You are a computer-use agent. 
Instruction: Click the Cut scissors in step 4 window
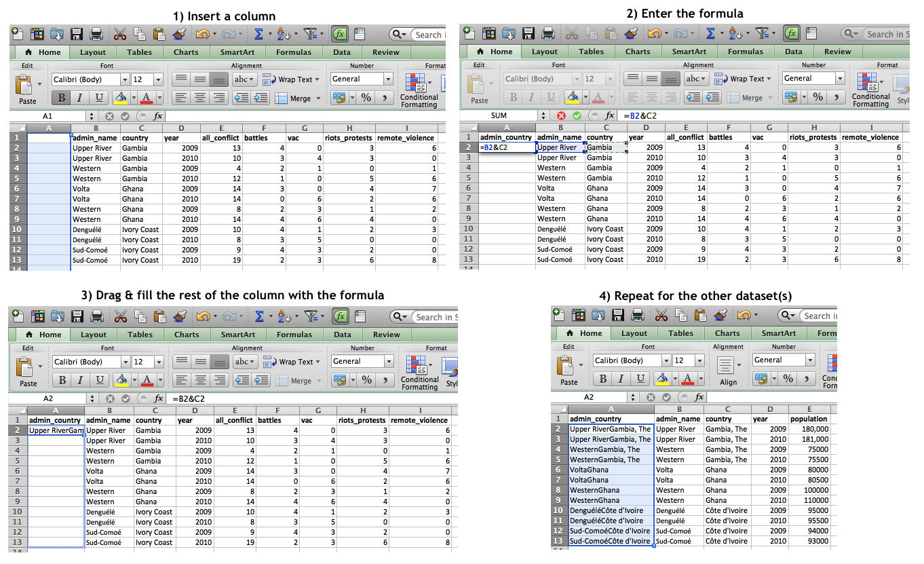(662, 315)
